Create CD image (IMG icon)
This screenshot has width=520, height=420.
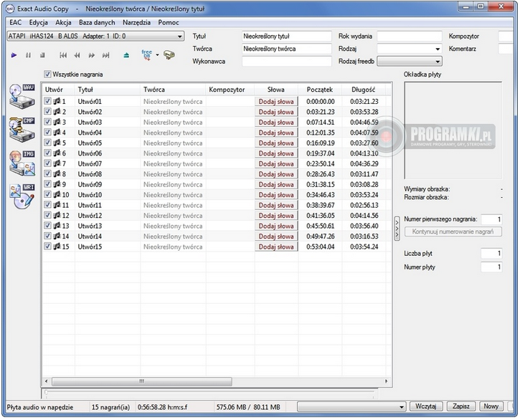tap(22, 163)
